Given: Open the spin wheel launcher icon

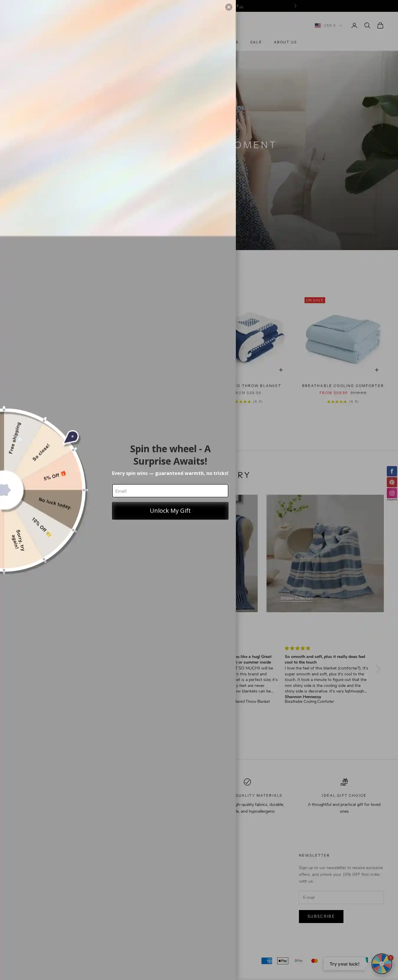Looking at the screenshot, I should (x=382, y=964).
